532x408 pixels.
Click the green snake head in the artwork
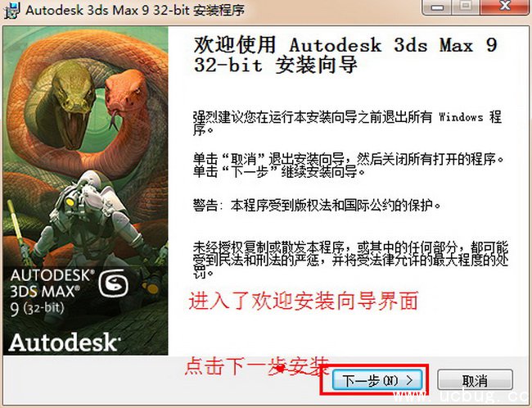(72, 102)
